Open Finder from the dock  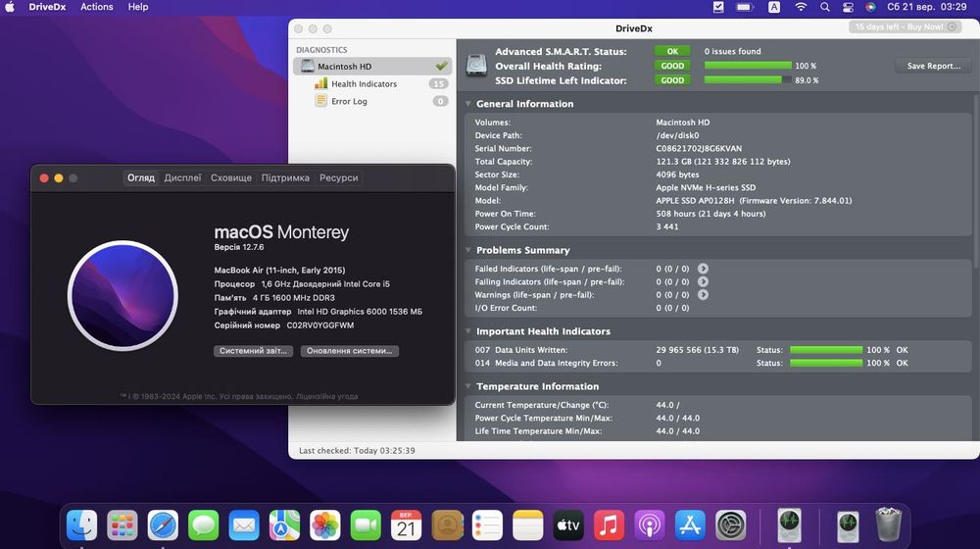point(82,524)
